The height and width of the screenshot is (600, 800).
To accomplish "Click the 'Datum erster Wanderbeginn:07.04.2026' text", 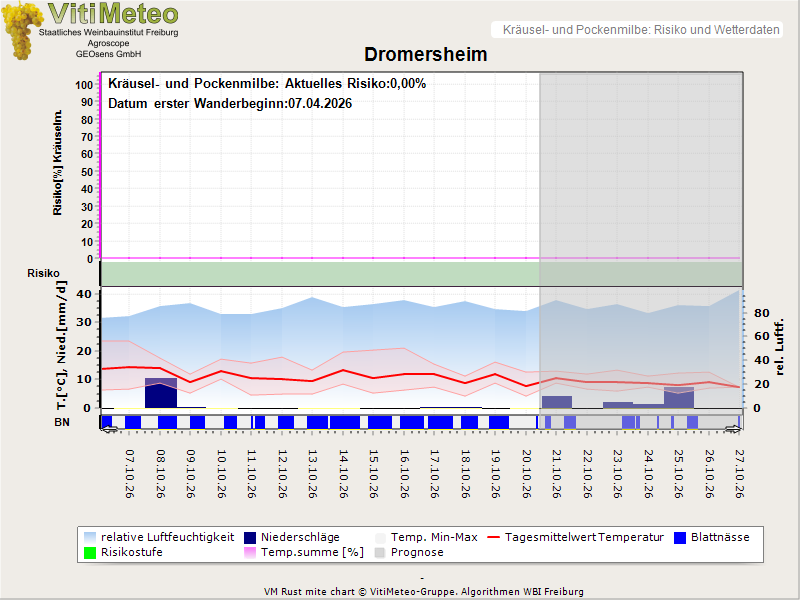I will 230,104.
